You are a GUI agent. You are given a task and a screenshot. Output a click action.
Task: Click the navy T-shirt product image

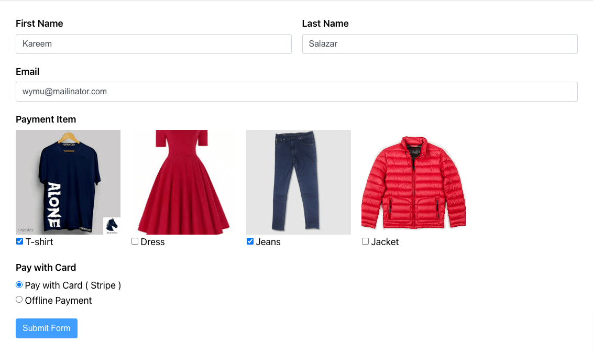(68, 182)
